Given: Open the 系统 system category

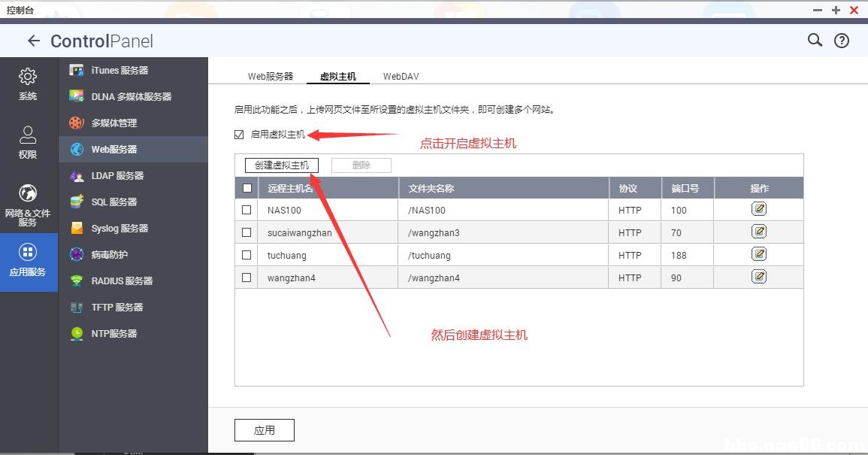Looking at the screenshot, I should 28,84.
